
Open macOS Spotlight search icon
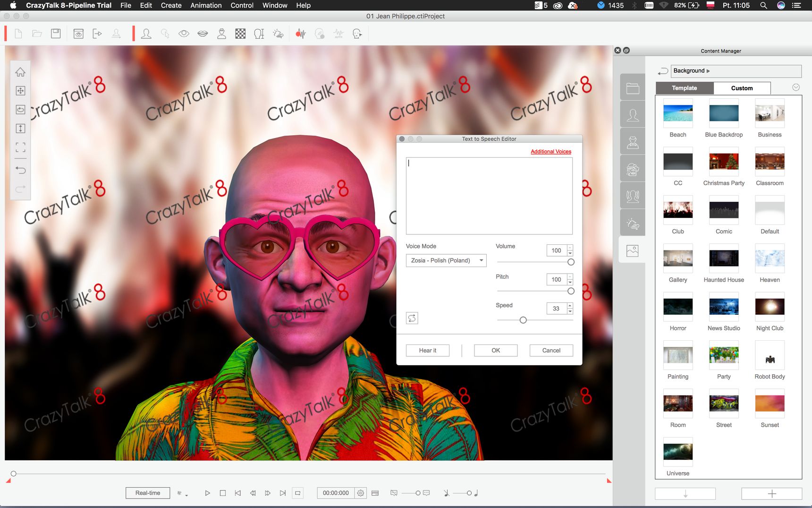tap(763, 5)
